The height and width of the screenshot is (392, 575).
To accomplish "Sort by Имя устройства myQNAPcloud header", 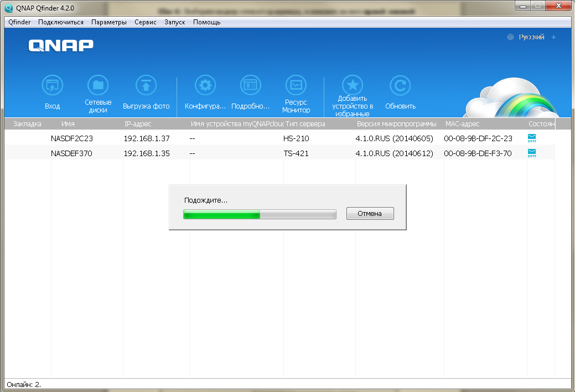I will tap(236, 123).
